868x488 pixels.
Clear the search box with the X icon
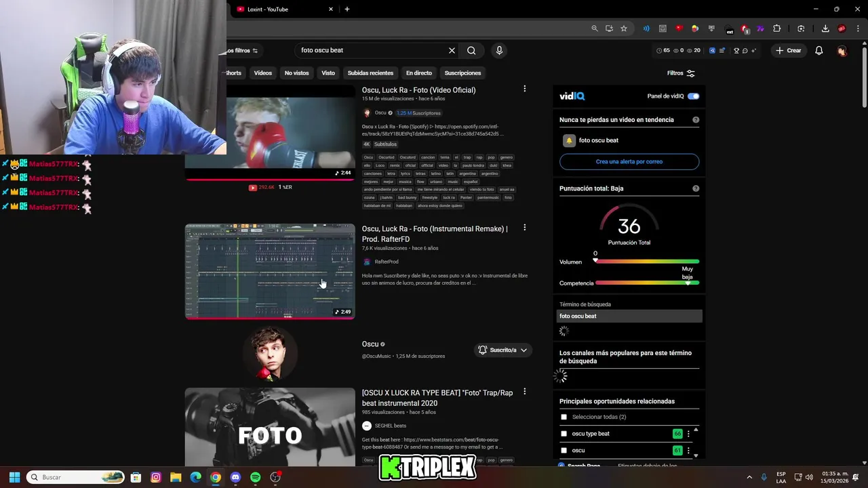coord(452,50)
